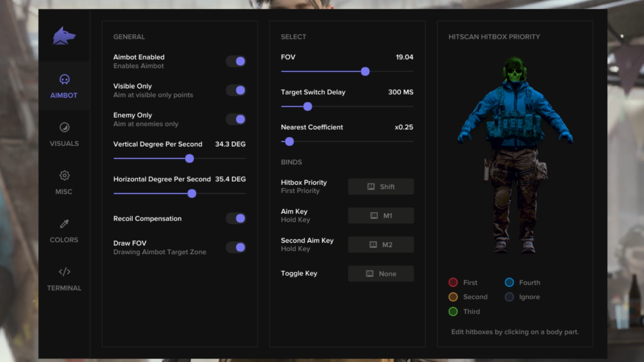Pick the blue Fourth priority circle
The width and height of the screenshot is (644, 362).
509,282
